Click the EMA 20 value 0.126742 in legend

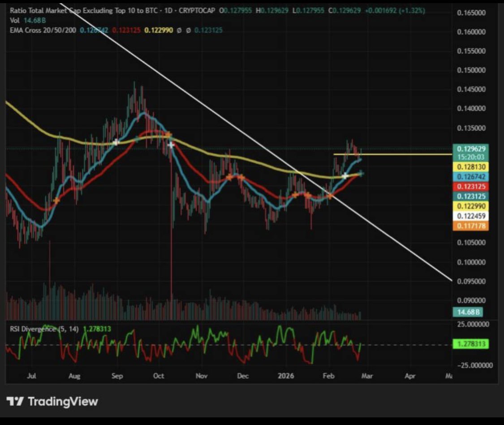point(94,30)
